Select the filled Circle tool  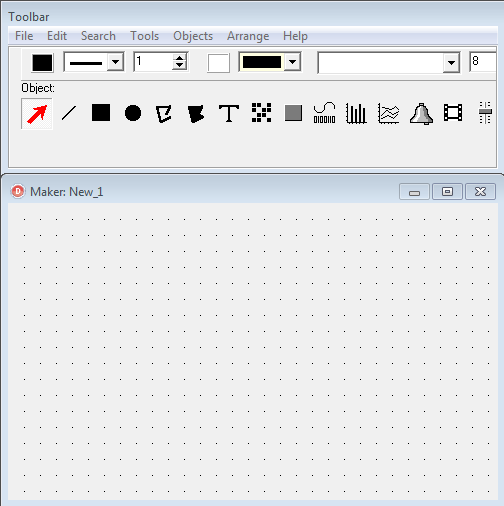click(x=133, y=113)
